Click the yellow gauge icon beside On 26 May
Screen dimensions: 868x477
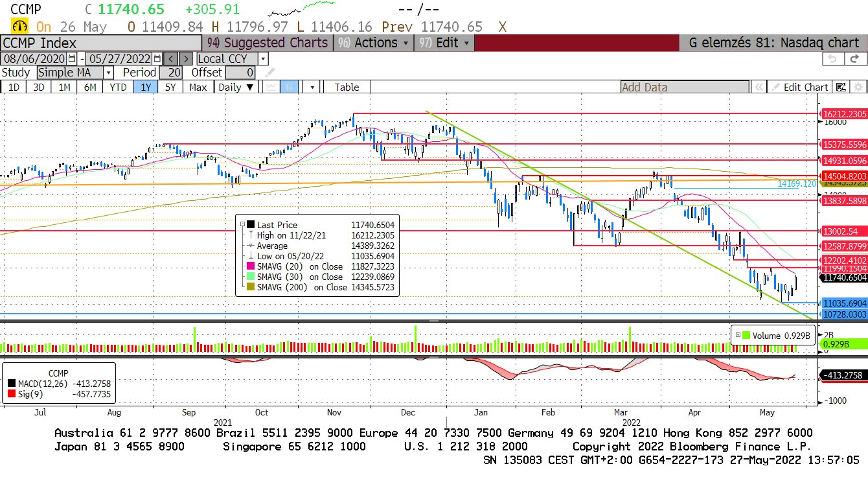(19, 27)
